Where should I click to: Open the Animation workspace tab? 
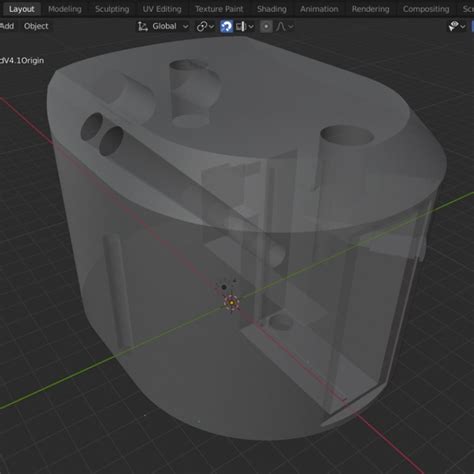(x=319, y=9)
